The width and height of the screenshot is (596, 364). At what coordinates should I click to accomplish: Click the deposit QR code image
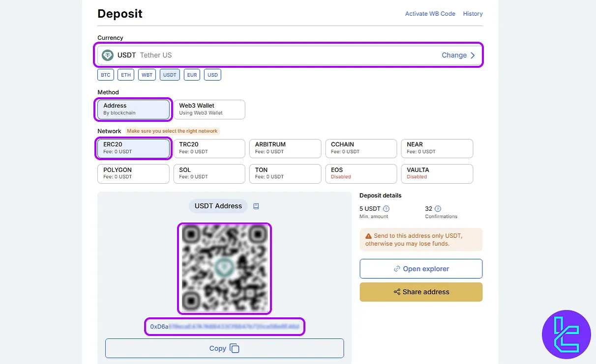tap(224, 268)
